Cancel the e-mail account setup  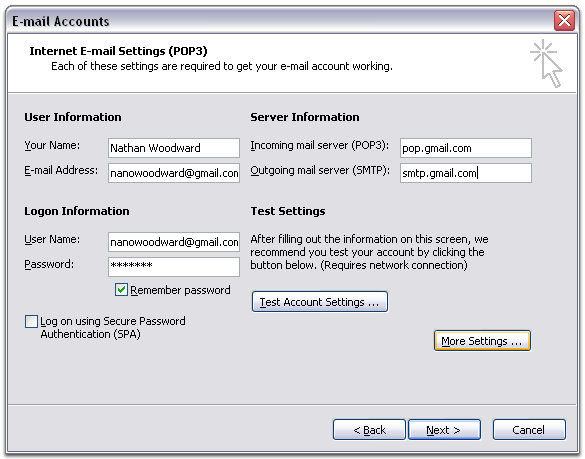(x=529, y=430)
